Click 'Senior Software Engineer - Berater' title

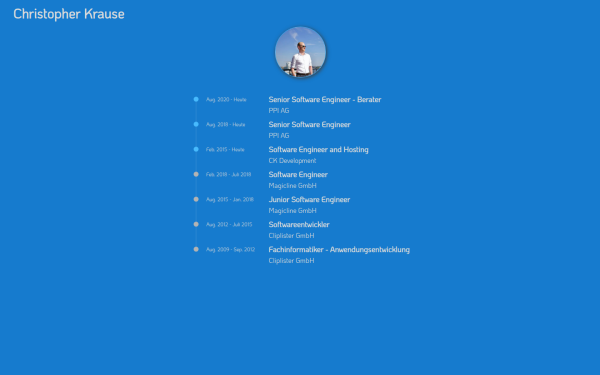tap(325, 99)
